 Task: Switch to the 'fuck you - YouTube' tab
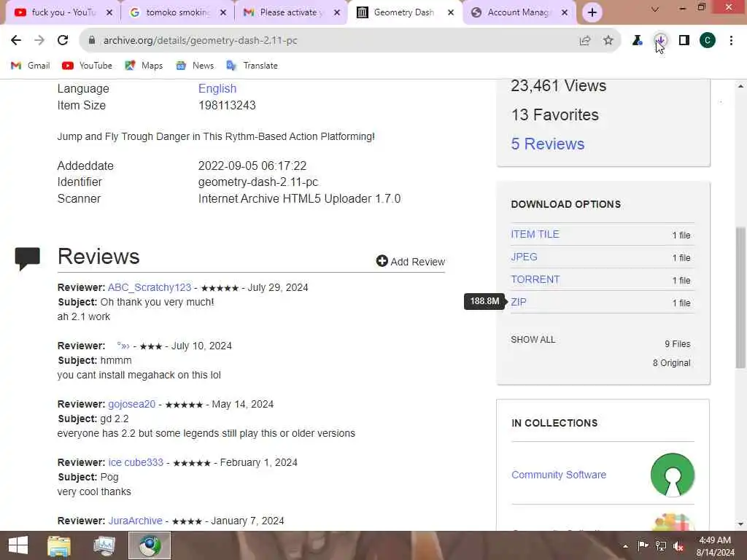(x=63, y=12)
